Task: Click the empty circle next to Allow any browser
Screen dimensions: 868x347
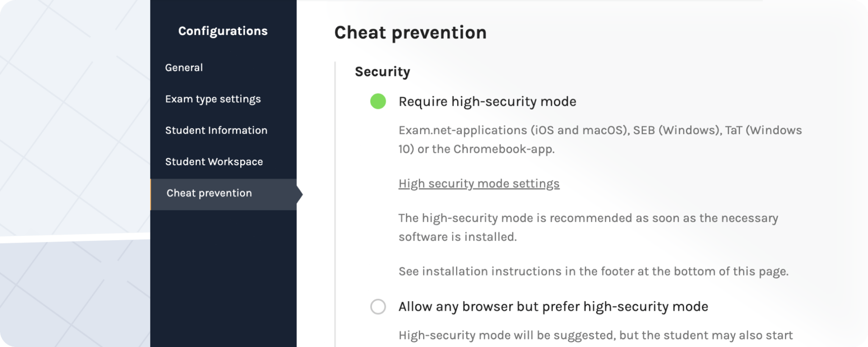Action: (x=378, y=307)
